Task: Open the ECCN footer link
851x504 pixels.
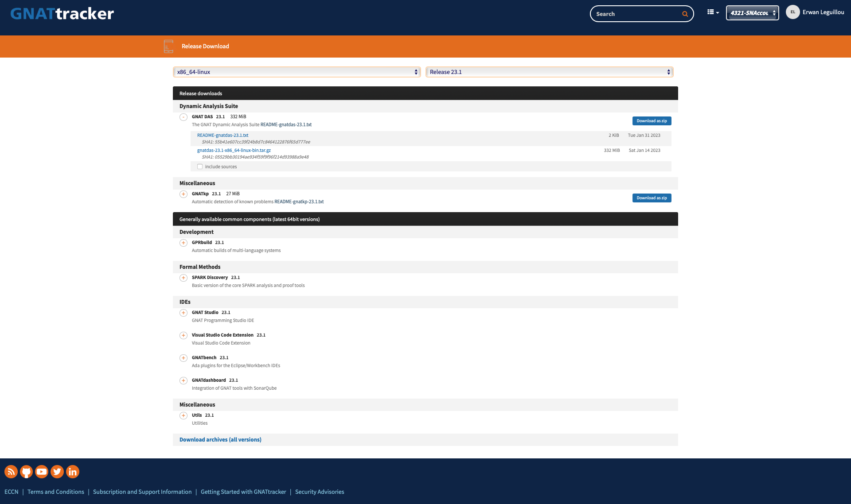Action: click(x=12, y=492)
